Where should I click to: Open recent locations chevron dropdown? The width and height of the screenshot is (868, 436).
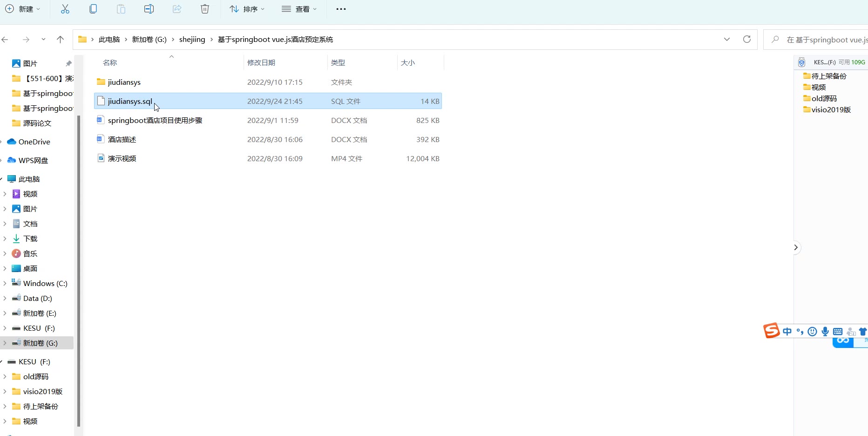tap(43, 40)
